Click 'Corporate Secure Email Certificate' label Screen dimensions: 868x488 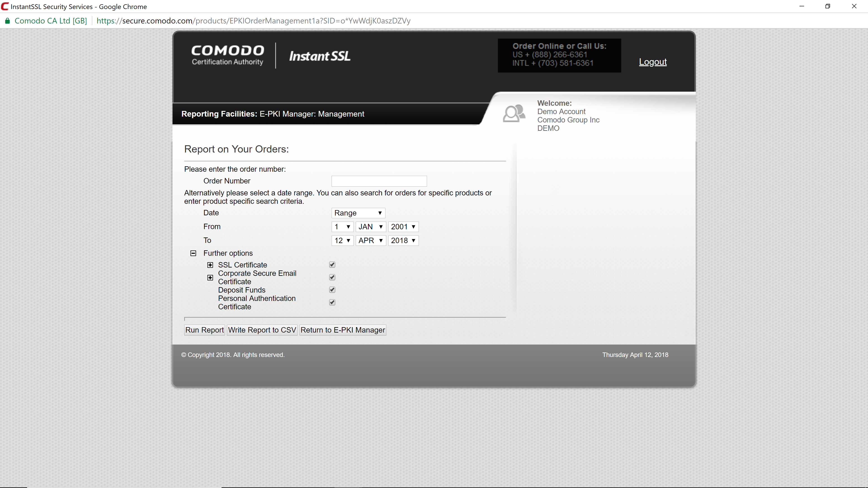(x=257, y=277)
